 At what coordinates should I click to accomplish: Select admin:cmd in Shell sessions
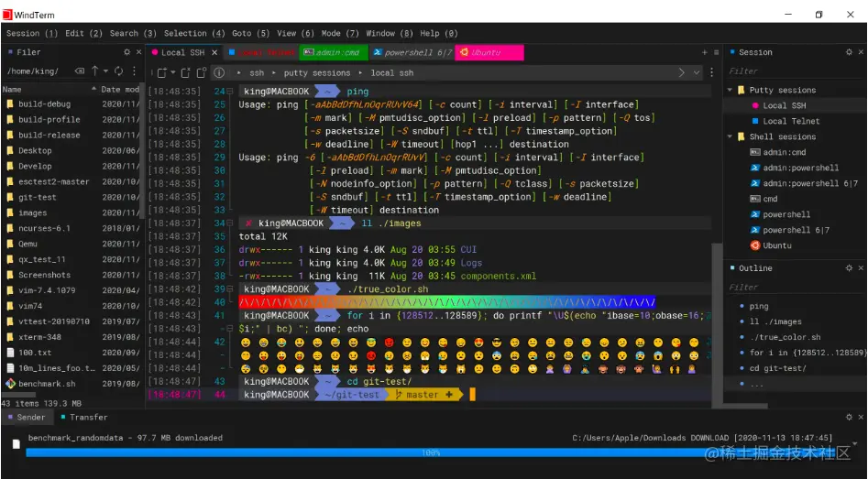coord(784,152)
